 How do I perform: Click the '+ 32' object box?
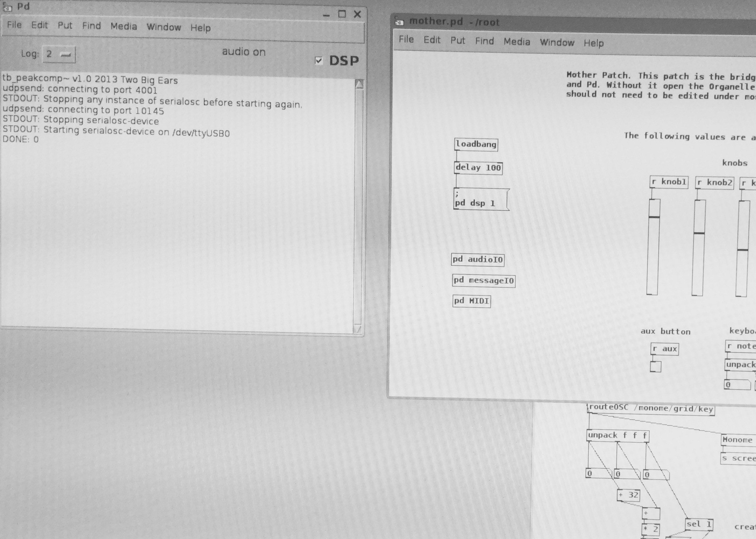click(x=628, y=495)
